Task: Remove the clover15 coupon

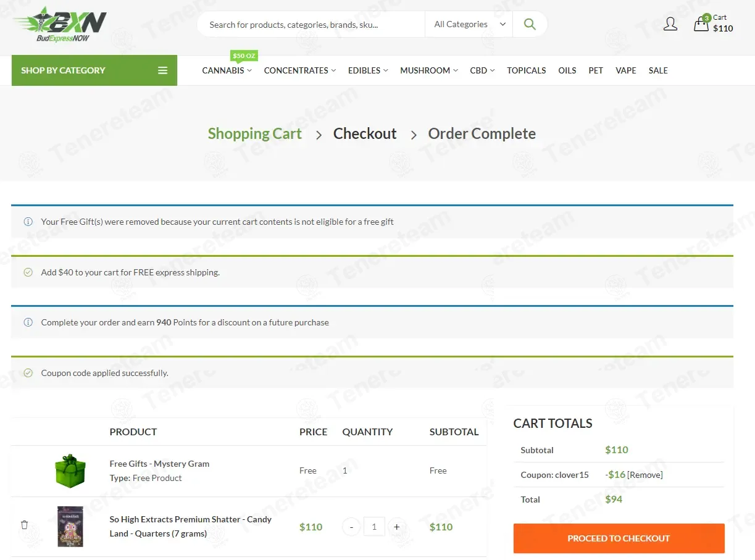Action: click(x=645, y=475)
